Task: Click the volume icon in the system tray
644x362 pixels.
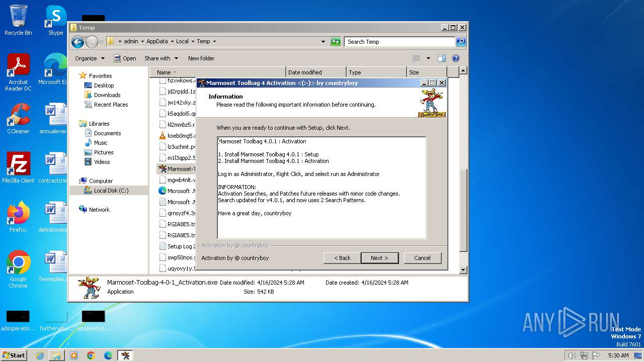Action: pyautogui.click(x=572, y=355)
